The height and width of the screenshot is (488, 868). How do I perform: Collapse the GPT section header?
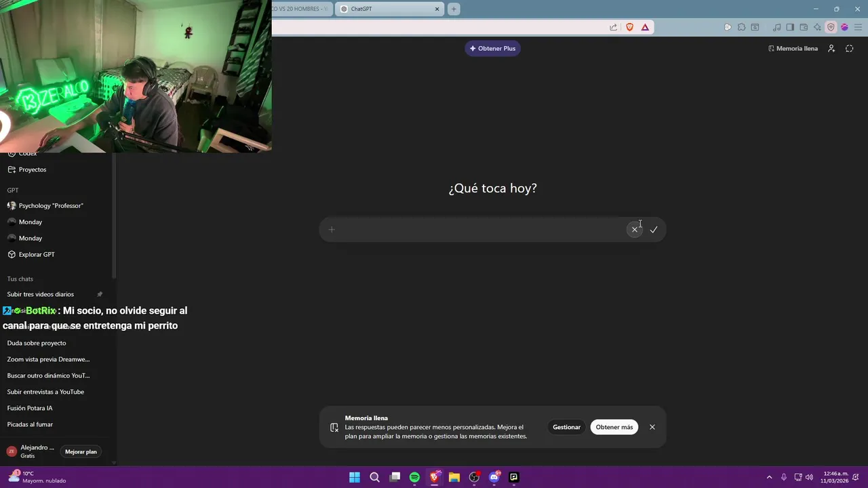click(13, 190)
